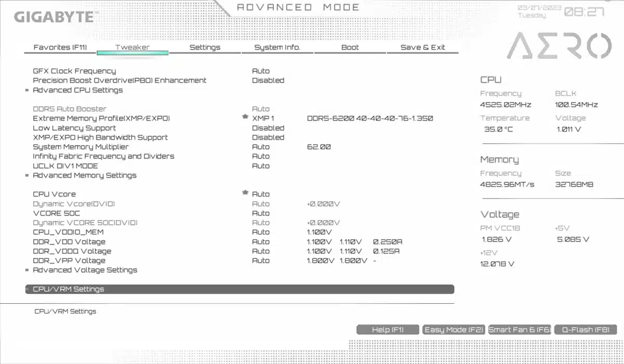Open the highlighted CPU/VRM Settings entry
This screenshot has width=624, height=364.
(x=240, y=289)
